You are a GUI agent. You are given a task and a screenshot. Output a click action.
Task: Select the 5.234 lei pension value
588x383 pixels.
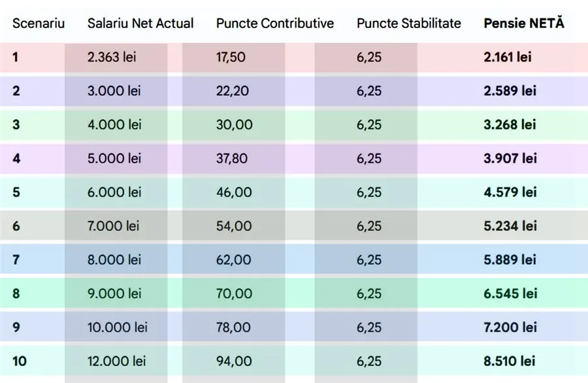click(x=510, y=225)
